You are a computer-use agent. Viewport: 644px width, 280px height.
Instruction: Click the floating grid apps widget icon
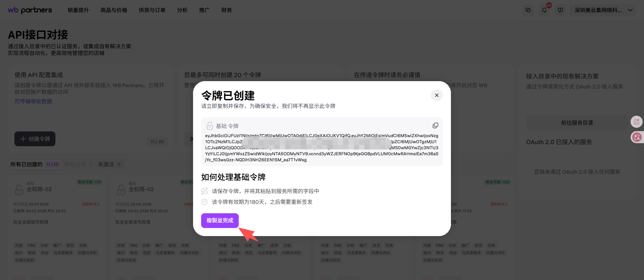click(637, 122)
